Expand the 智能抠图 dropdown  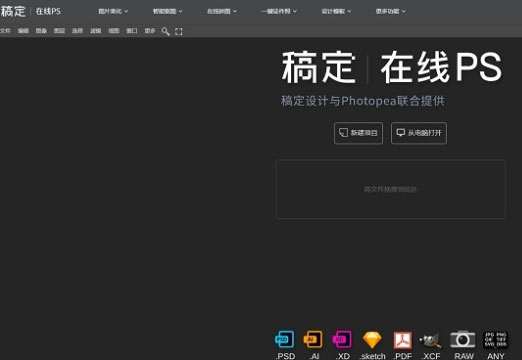[167, 11]
